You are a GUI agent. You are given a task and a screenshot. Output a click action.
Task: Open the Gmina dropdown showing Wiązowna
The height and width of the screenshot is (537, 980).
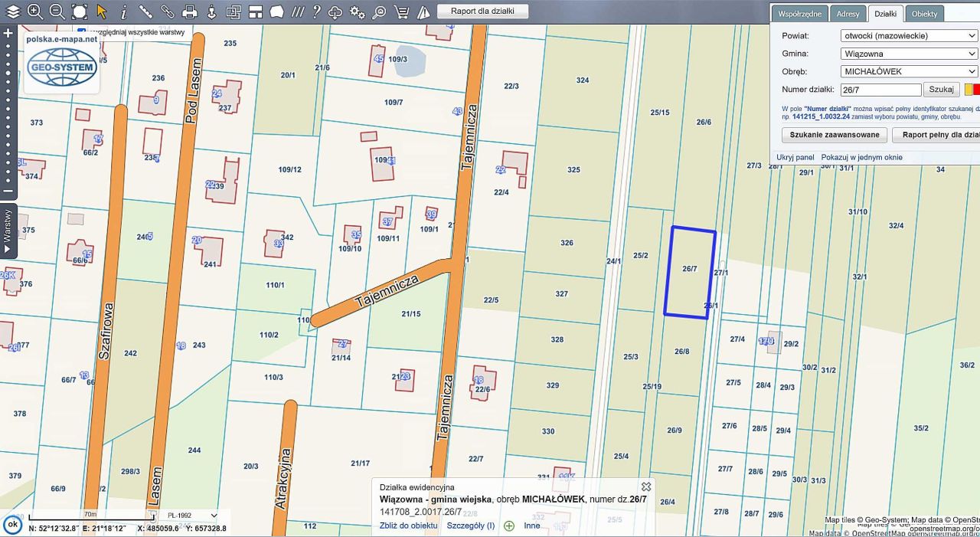(x=908, y=54)
